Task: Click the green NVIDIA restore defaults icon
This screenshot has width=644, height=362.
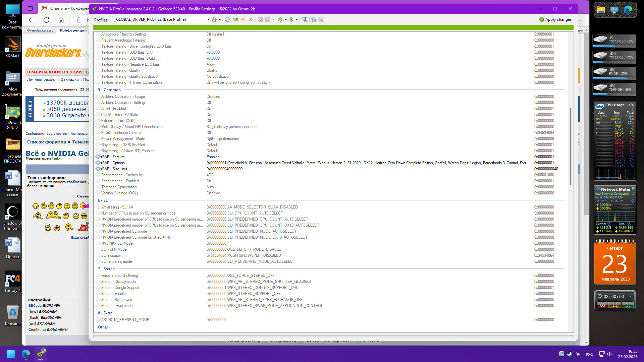Action: 235,19
